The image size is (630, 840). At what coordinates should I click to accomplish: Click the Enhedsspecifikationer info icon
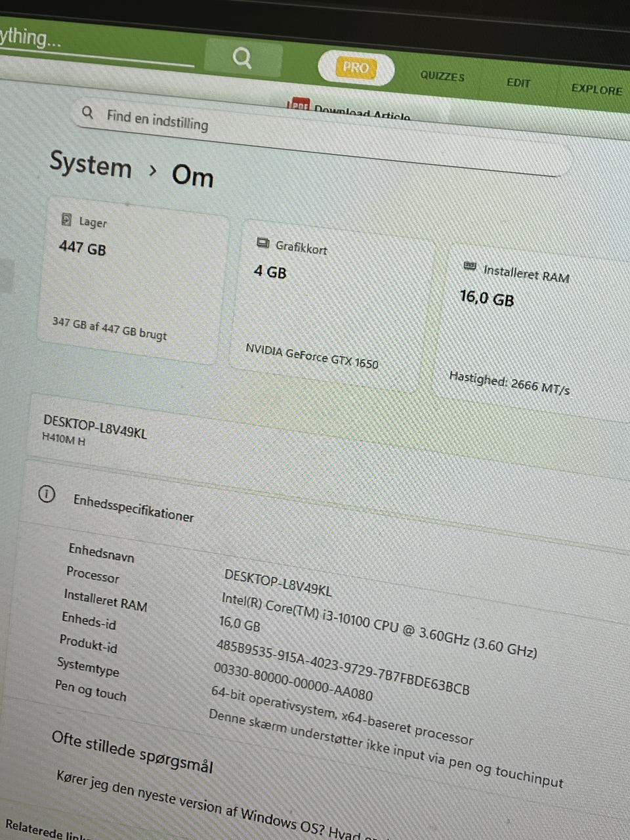[46, 494]
